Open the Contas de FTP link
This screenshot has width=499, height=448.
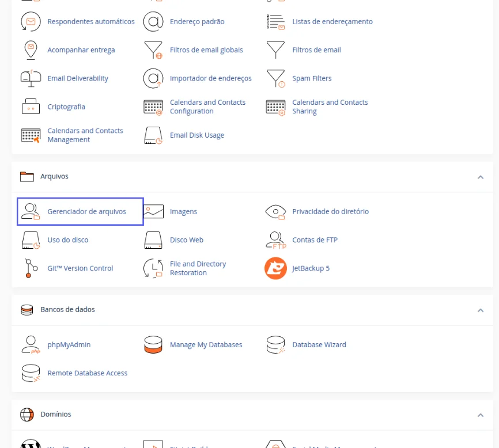pos(315,240)
